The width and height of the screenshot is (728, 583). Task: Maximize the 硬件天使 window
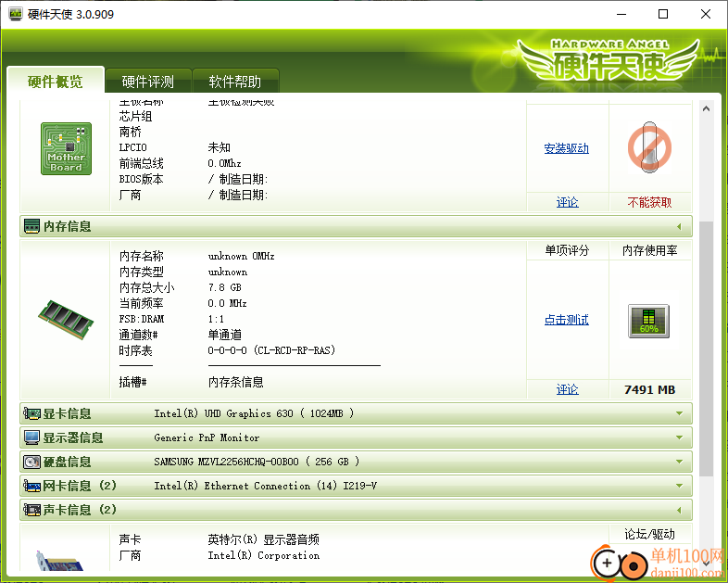[x=663, y=14]
